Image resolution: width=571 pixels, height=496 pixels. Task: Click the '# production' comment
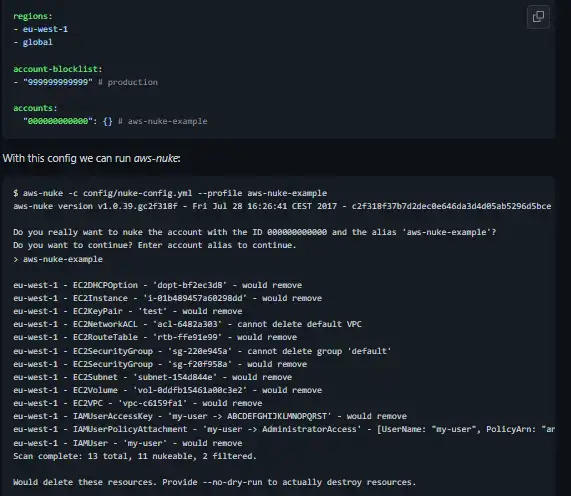click(128, 82)
